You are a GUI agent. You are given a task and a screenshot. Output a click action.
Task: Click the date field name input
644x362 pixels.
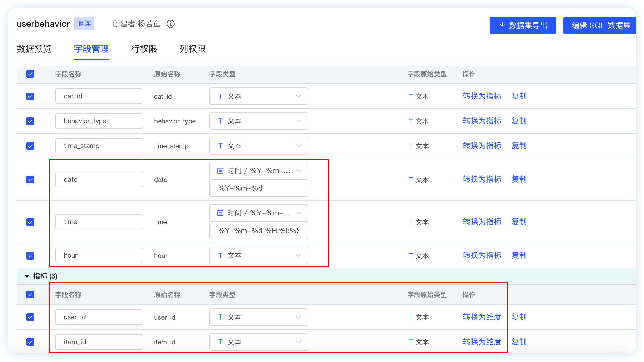(x=99, y=179)
